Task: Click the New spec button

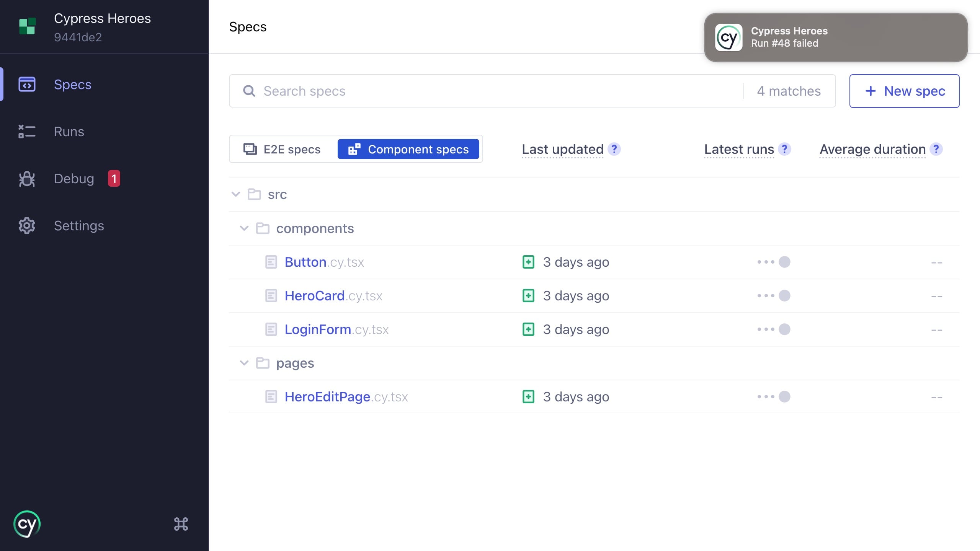Action: tap(904, 91)
